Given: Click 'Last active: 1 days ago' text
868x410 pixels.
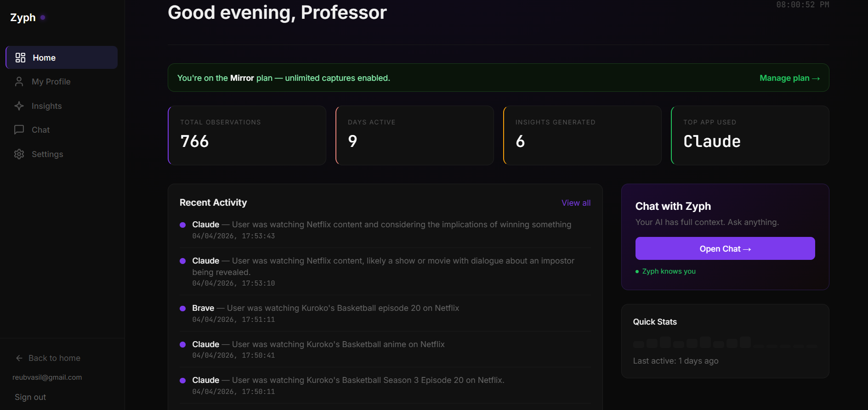Looking at the screenshot, I should [675, 361].
